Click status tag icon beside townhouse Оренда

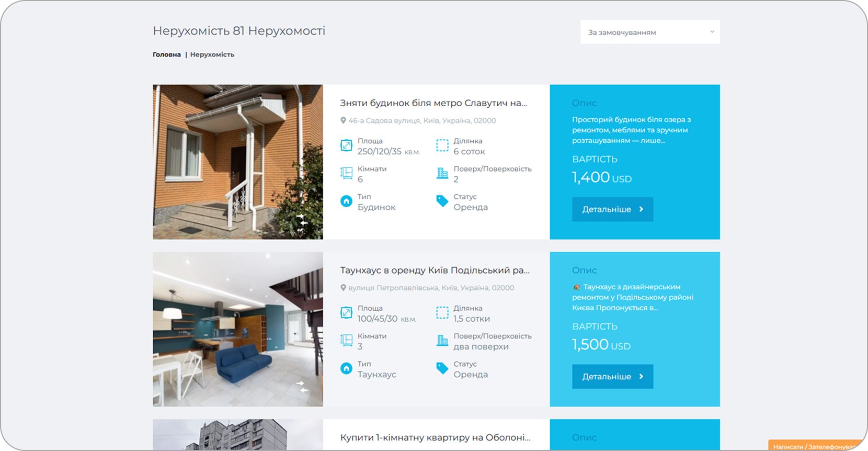[x=442, y=368]
